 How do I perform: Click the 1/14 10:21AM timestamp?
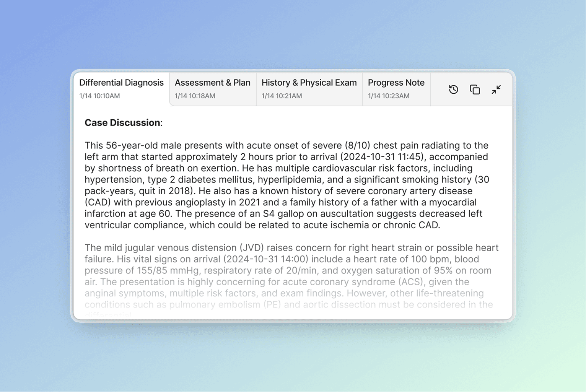282,96
